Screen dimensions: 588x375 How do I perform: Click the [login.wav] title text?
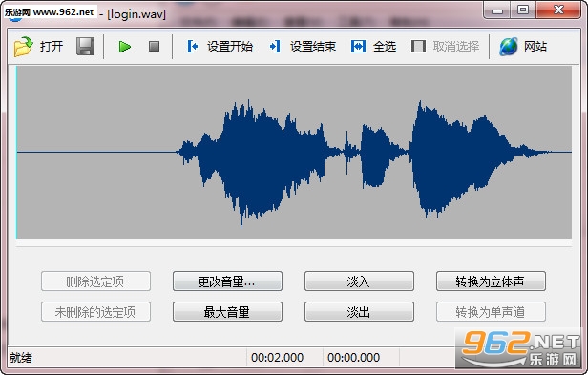point(136,14)
